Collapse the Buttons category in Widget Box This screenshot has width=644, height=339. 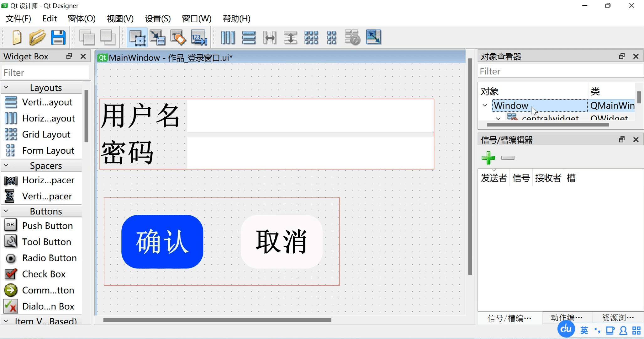tap(6, 211)
